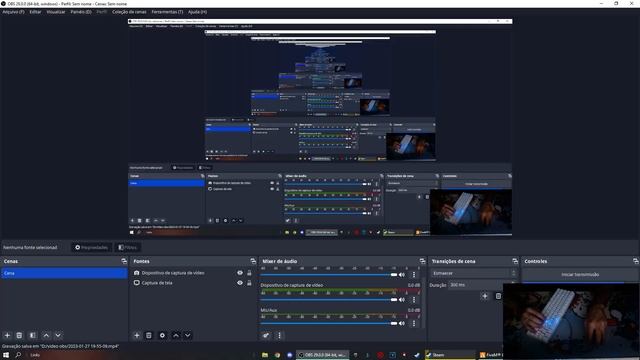Image resolution: width=640 pixels, height=360 pixels.
Task: Select the Cena scene row
Action: click(64, 273)
